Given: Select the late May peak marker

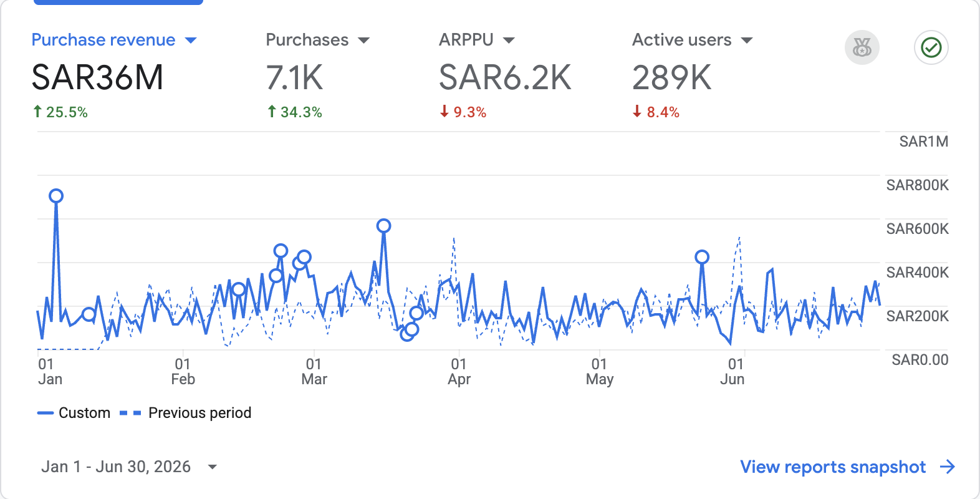Looking at the screenshot, I should [702, 257].
